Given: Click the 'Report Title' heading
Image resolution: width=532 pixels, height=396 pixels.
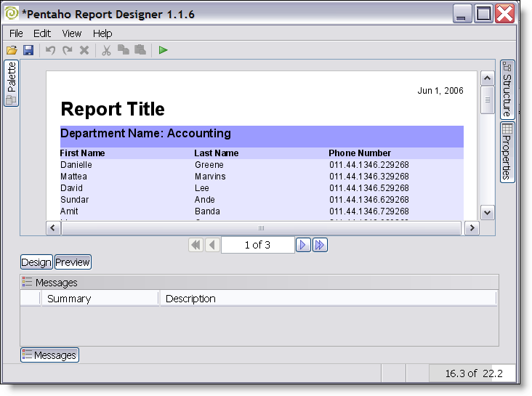Looking at the screenshot, I should click(113, 109).
